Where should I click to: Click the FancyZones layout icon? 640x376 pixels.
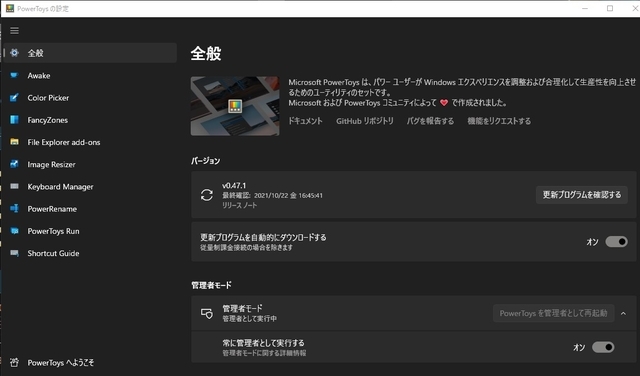point(14,120)
